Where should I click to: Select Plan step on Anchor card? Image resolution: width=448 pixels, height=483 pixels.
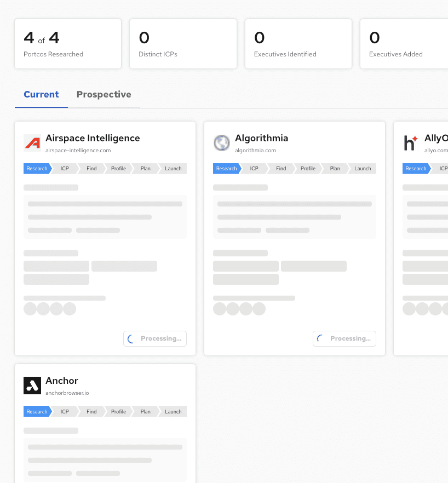click(146, 412)
